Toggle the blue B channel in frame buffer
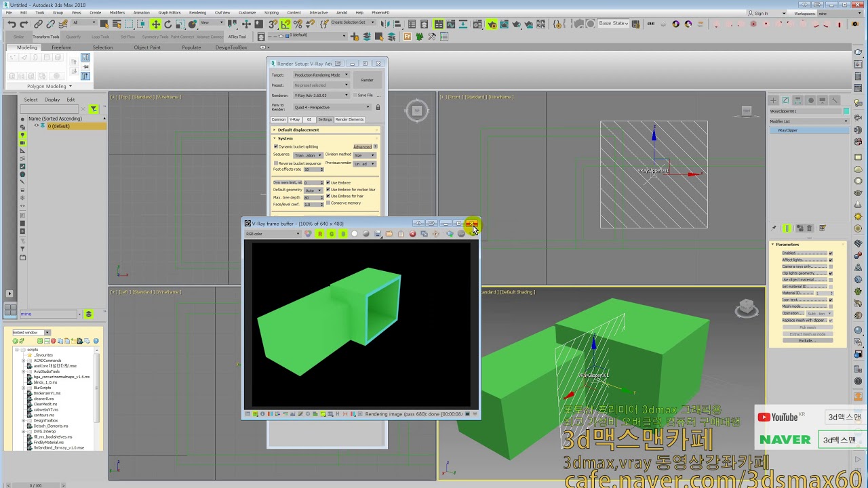Screen dimensions: 868x488 (x=343, y=234)
